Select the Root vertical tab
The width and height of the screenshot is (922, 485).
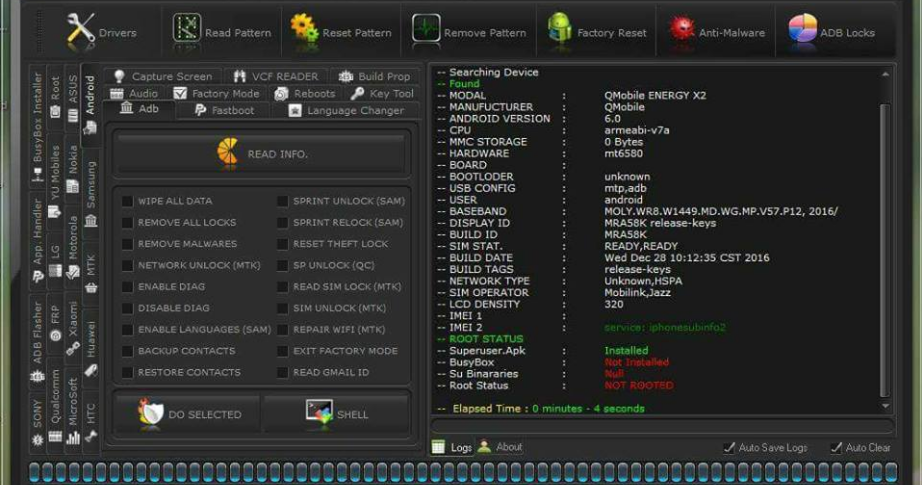click(55, 97)
